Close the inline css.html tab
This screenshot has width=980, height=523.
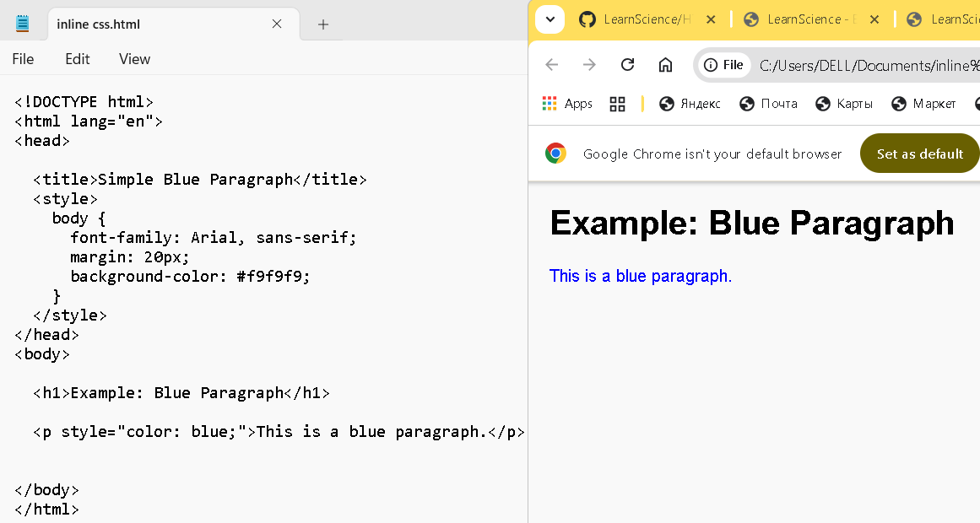click(x=277, y=24)
